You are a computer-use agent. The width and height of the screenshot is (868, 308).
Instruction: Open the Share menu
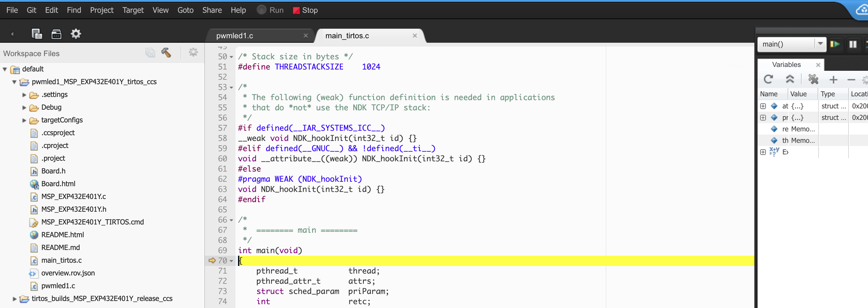[x=212, y=10]
